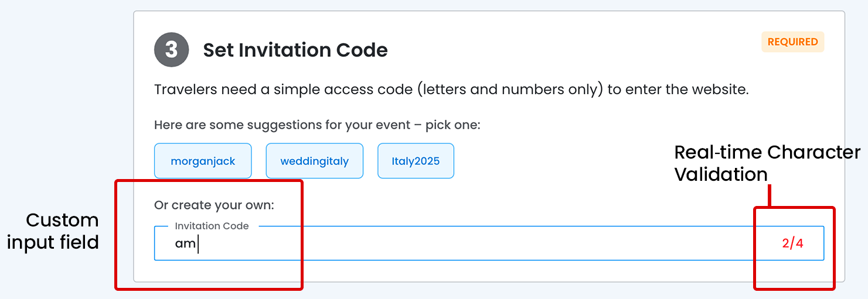Click the red 2/4 character counter
The height and width of the screenshot is (299, 868).
792,243
